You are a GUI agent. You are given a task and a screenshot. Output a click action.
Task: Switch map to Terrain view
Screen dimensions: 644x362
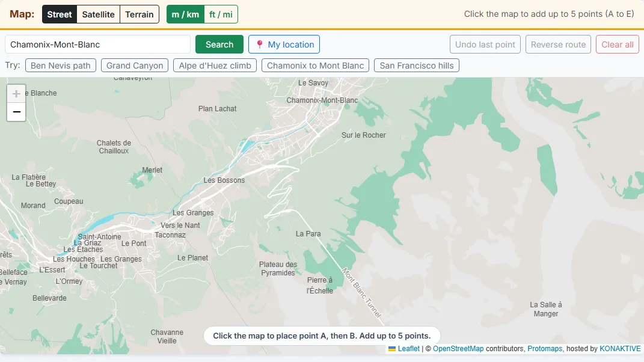click(140, 14)
